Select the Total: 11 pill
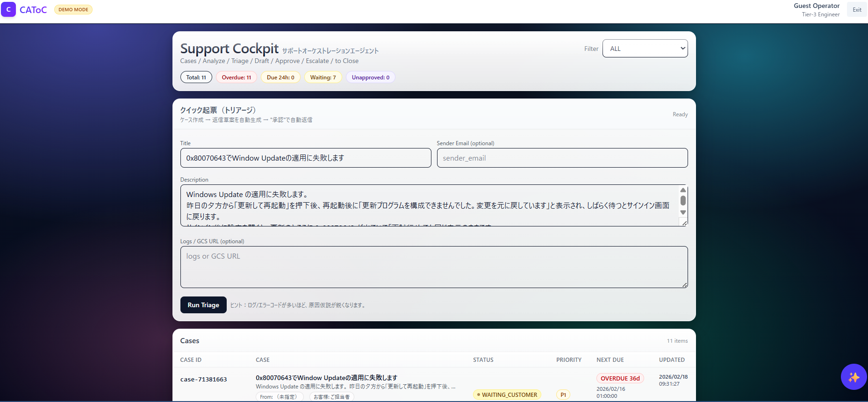This screenshot has width=868, height=402. pyautogui.click(x=196, y=78)
